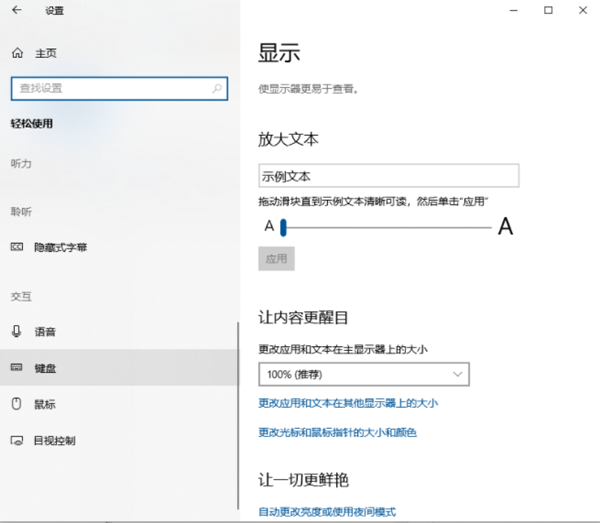Click the 查找设置 search field
Screen dimensions: 600x523
click(x=110, y=89)
